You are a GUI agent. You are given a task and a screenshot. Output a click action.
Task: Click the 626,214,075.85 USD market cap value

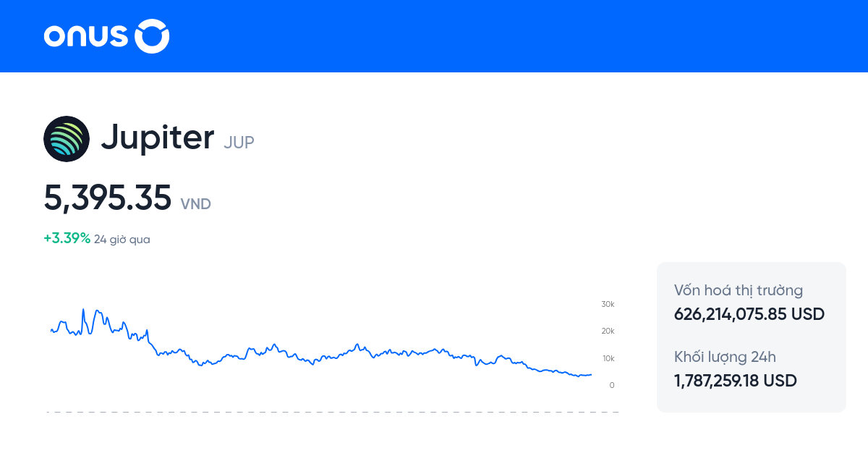[749, 314]
